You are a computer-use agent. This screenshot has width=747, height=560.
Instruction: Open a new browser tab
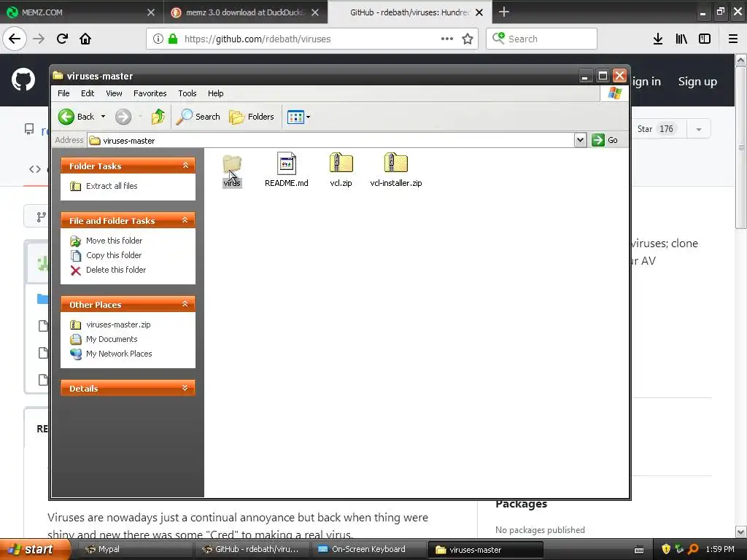[503, 12]
